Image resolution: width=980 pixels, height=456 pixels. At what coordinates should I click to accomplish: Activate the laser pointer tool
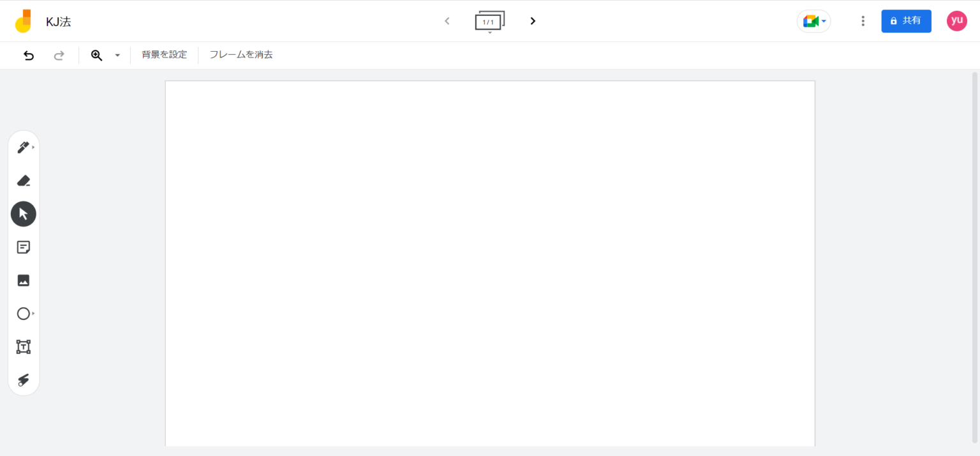tap(24, 379)
